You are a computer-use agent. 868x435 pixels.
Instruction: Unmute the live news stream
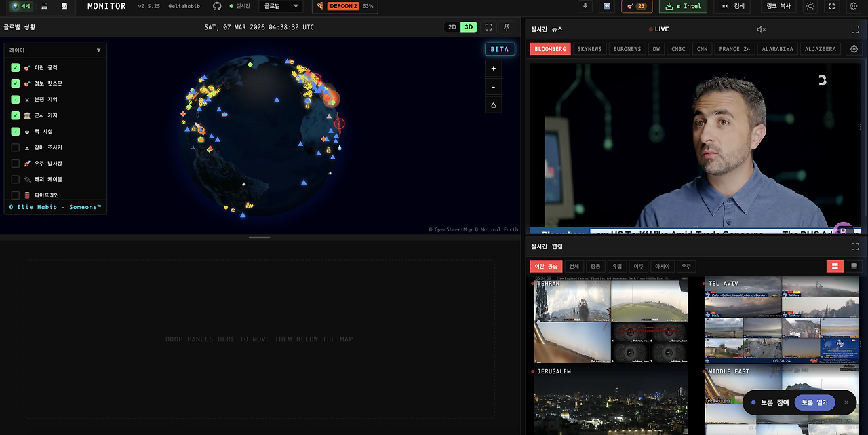coord(761,29)
